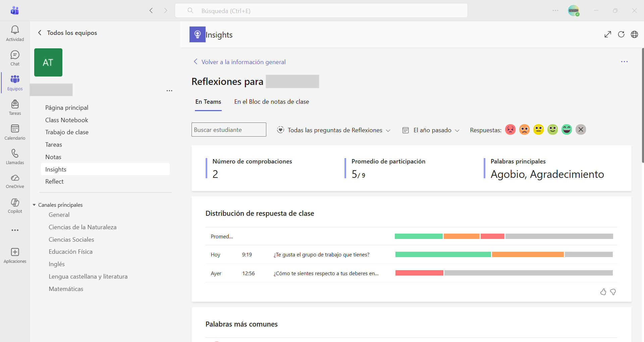Screen dimensions: 644x342
Task: Open question ¿Te gusta el grupo de trabajo
Action: (x=321, y=255)
